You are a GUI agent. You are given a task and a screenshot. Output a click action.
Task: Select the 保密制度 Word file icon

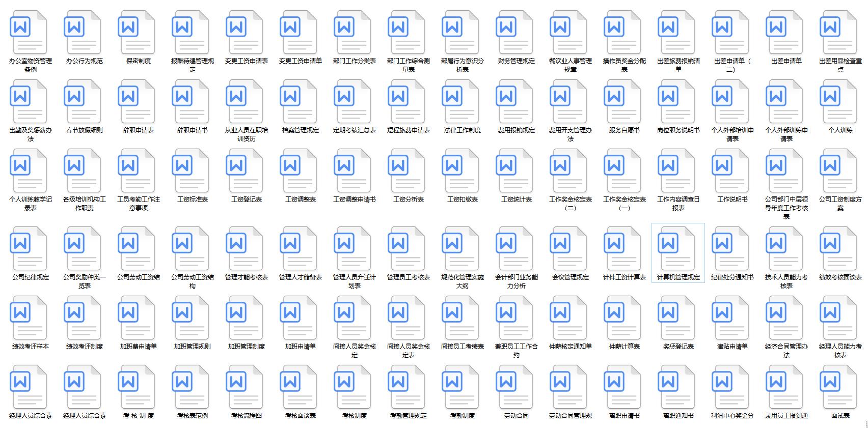click(x=137, y=32)
